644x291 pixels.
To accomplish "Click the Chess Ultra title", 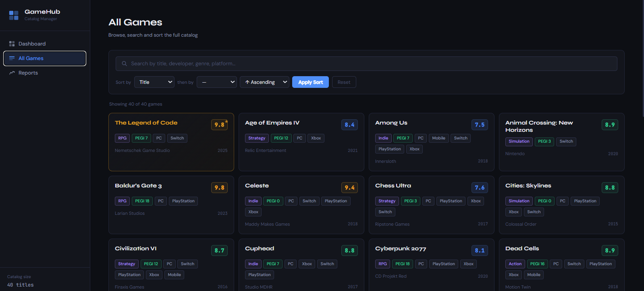I will click(x=393, y=186).
